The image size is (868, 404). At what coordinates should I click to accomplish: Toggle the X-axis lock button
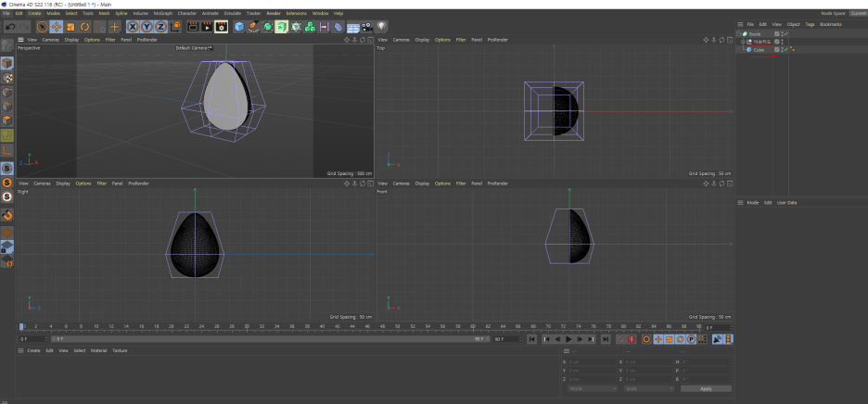132,27
